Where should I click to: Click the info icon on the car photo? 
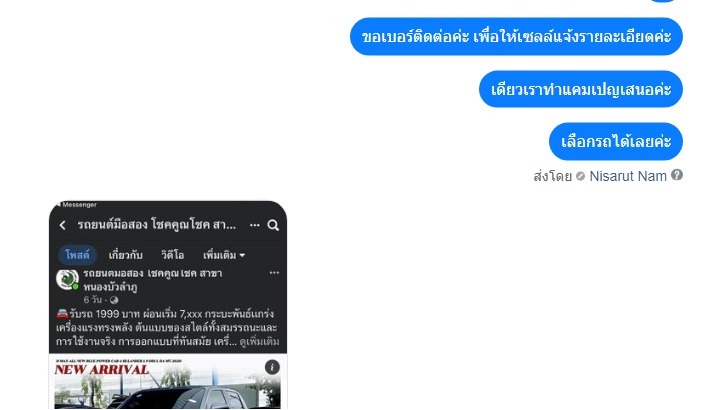coord(272,367)
